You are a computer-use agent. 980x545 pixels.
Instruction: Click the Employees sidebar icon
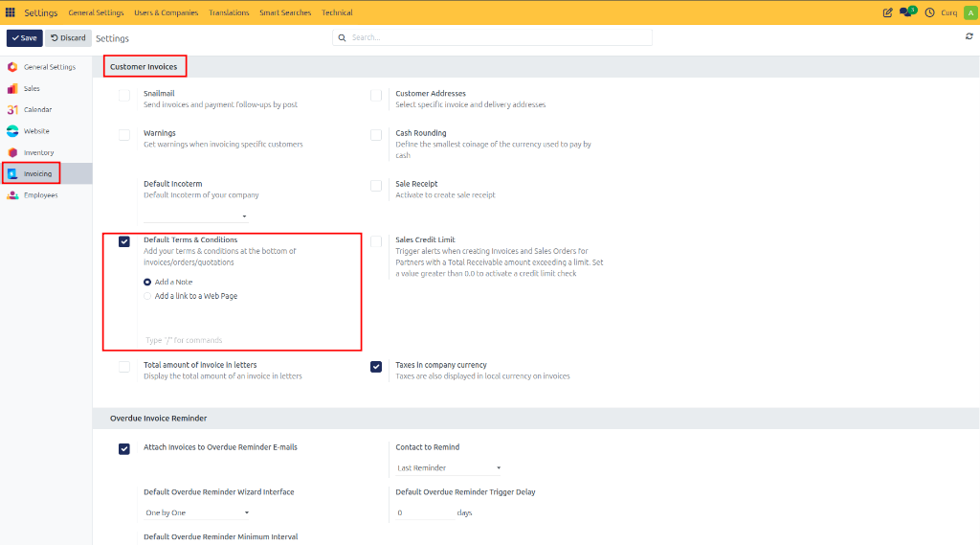[12, 195]
